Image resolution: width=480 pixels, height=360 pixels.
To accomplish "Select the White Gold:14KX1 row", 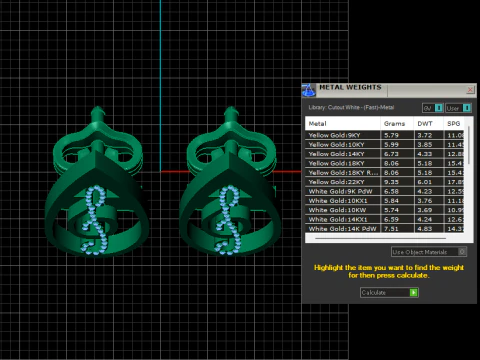I will click(x=385, y=219).
